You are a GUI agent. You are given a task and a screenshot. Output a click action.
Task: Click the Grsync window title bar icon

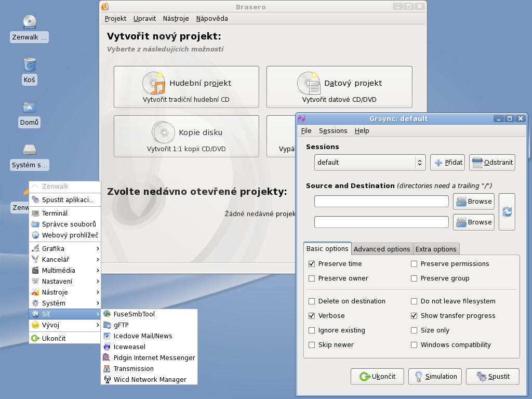coord(301,118)
